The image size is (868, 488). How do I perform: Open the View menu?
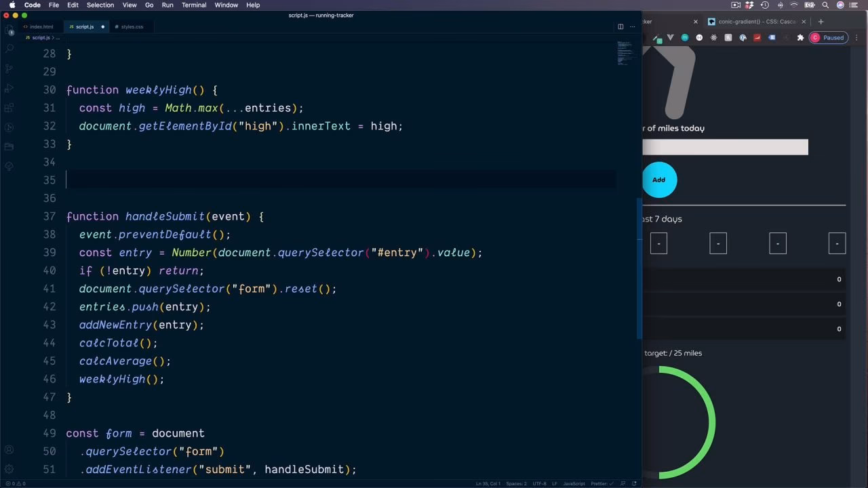click(x=130, y=5)
